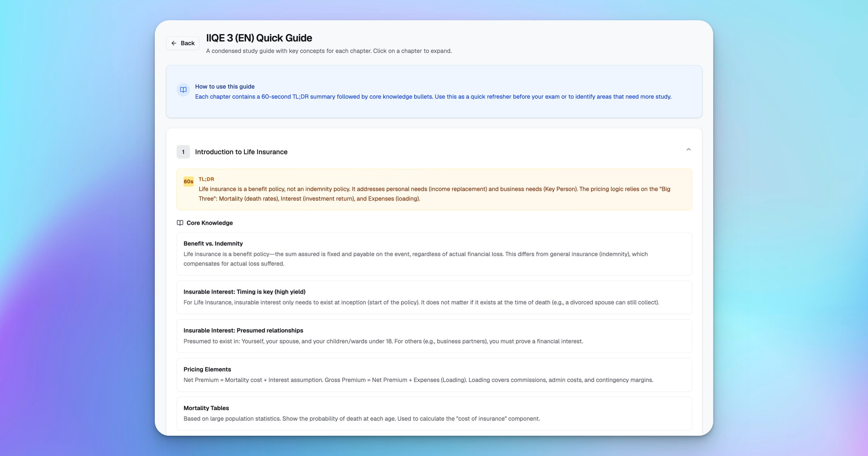Select Insurable Interest: Timing is key card title
868x456 pixels.
244,292
